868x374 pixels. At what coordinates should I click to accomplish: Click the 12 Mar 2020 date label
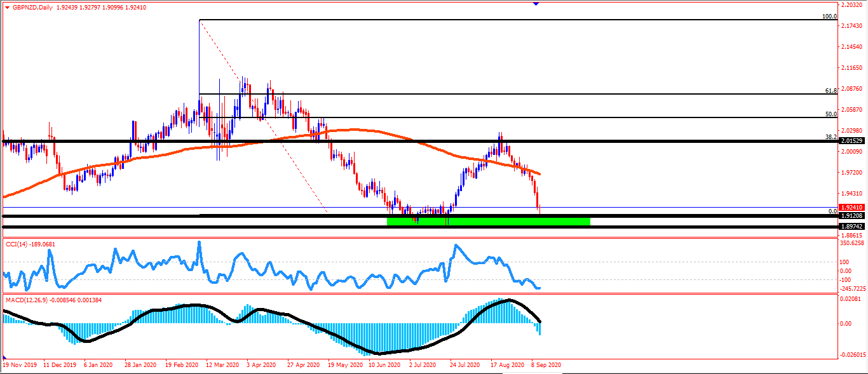pos(222,365)
